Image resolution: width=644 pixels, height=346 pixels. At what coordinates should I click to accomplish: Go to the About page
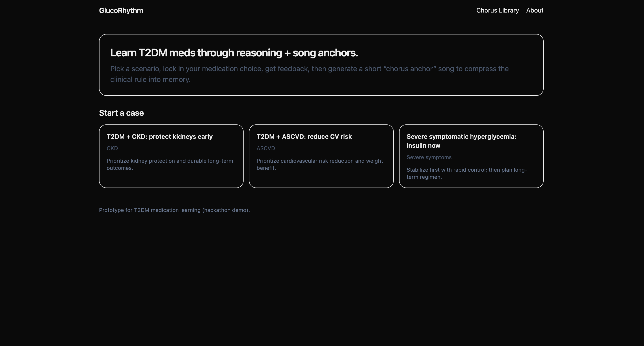click(x=534, y=11)
